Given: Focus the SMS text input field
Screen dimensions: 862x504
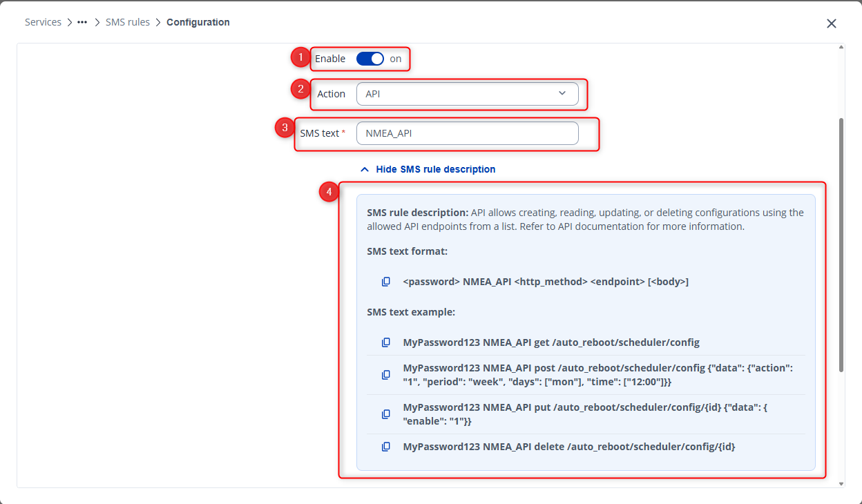Looking at the screenshot, I should (467, 133).
